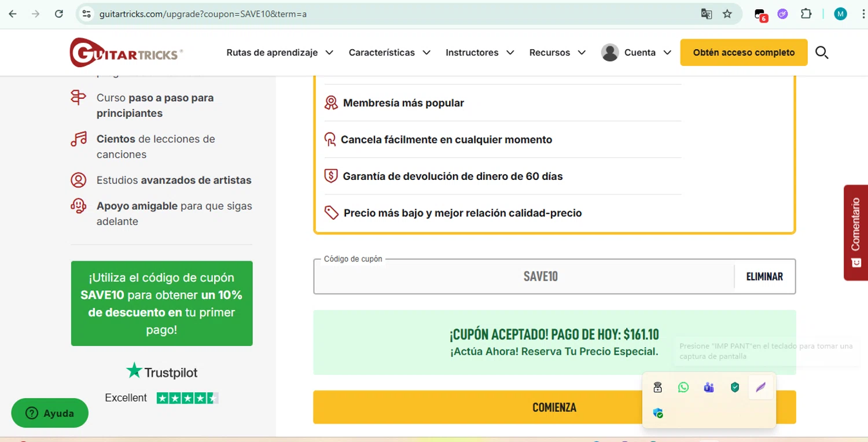
Task: Click the dollar shield icon by money-back guarantee
Action: tap(331, 176)
